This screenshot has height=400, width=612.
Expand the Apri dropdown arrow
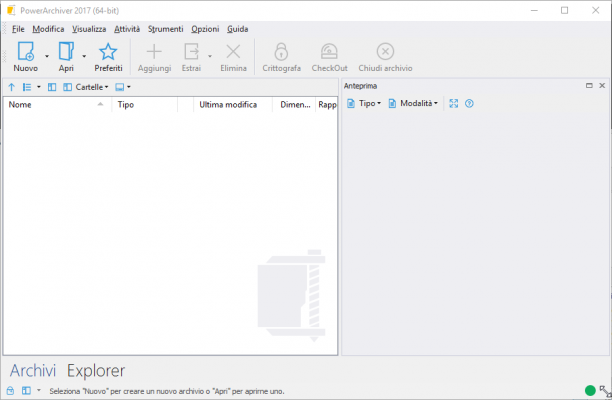point(84,56)
